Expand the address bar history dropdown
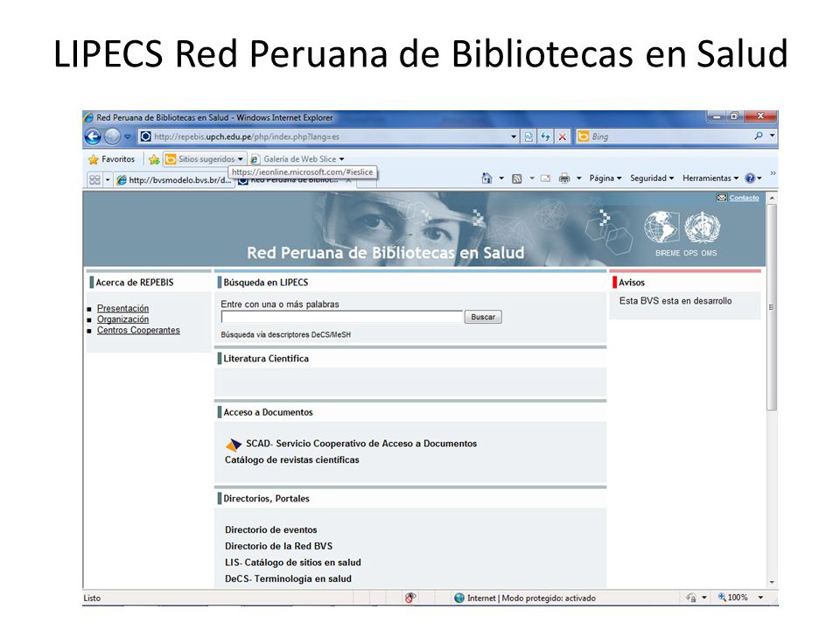This screenshot has width=840, height=630. [514, 136]
